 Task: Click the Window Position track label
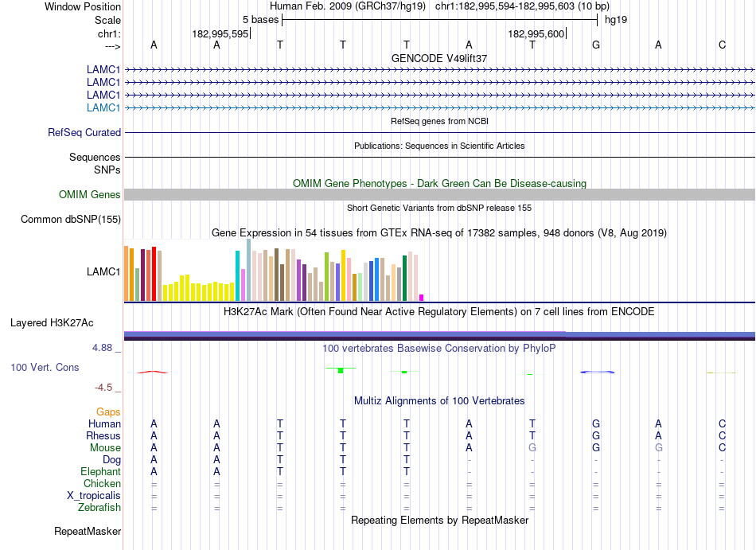(x=83, y=6)
